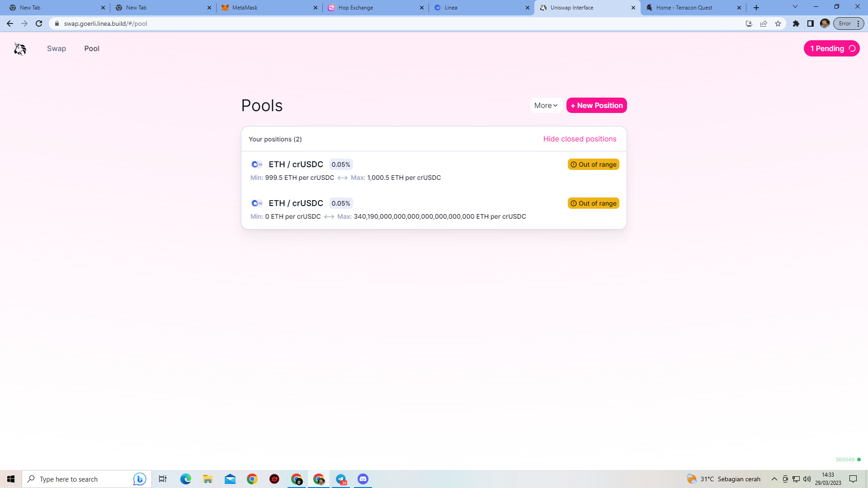Switch to the first New Tab

(57, 8)
